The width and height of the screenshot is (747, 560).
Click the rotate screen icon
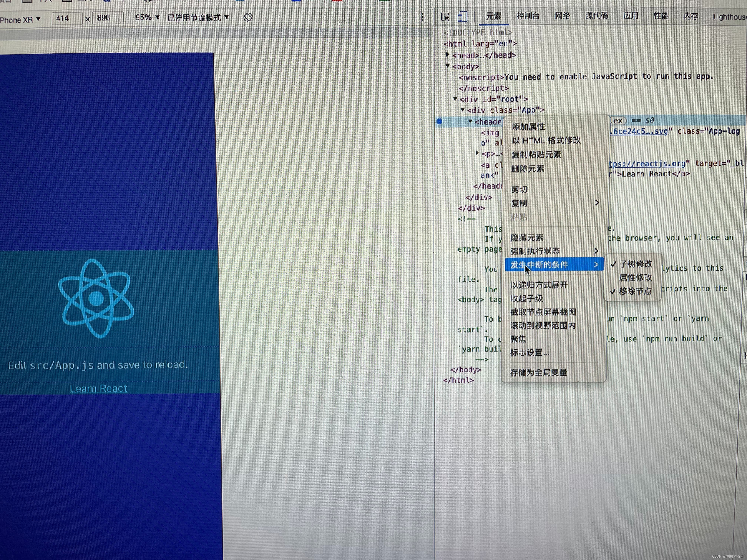click(248, 17)
